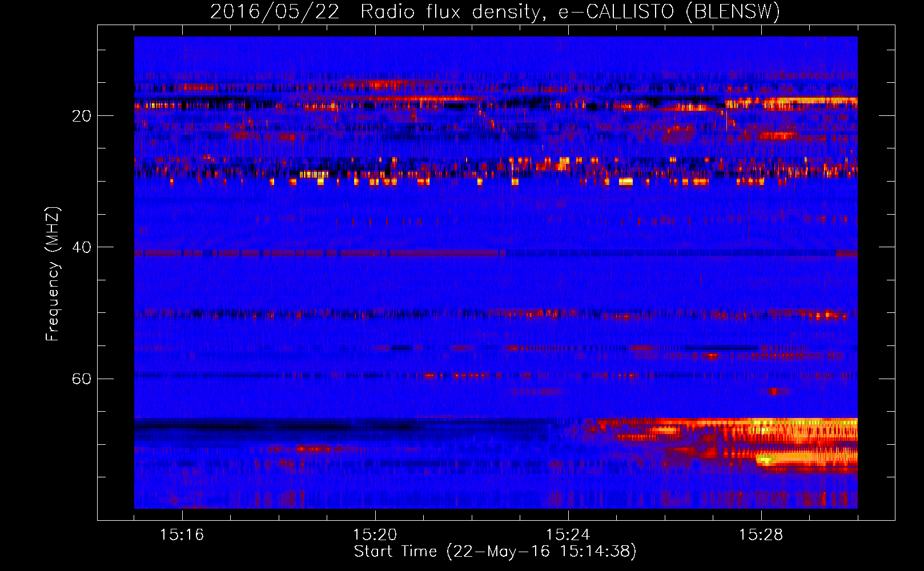This screenshot has height=571, width=924.
Task: Click the bright yellow burst near 15:28 at bottom of spectrogram
Action: pyautogui.click(x=766, y=459)
